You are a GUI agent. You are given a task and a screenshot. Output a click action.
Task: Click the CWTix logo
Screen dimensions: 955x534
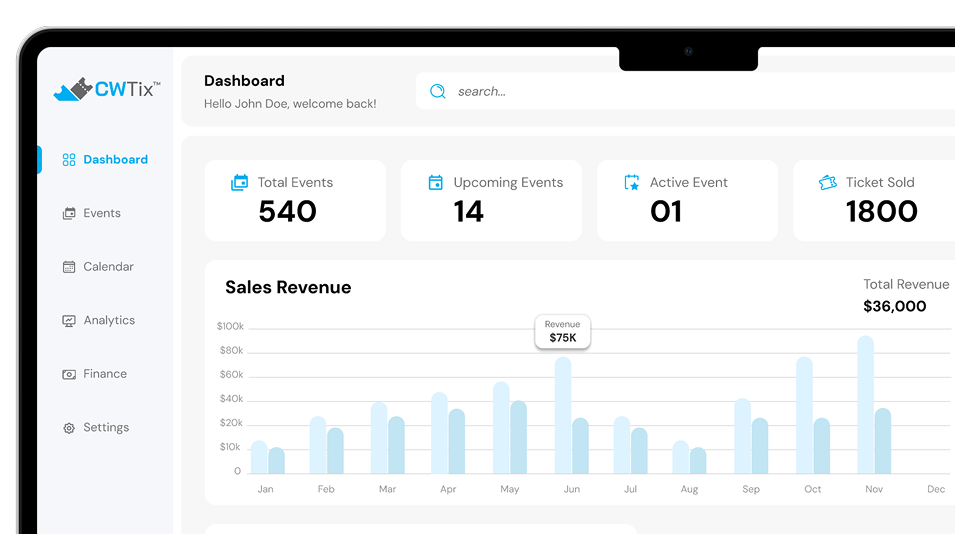click(107, 90)
